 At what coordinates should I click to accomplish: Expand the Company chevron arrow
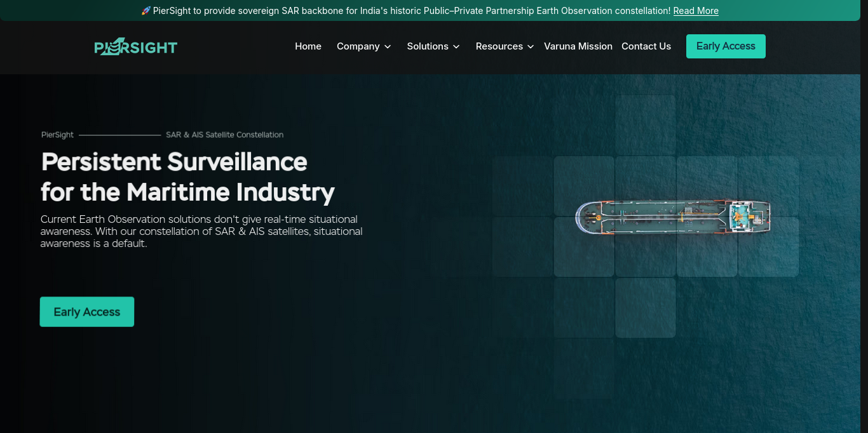click(x=388, y=46)
